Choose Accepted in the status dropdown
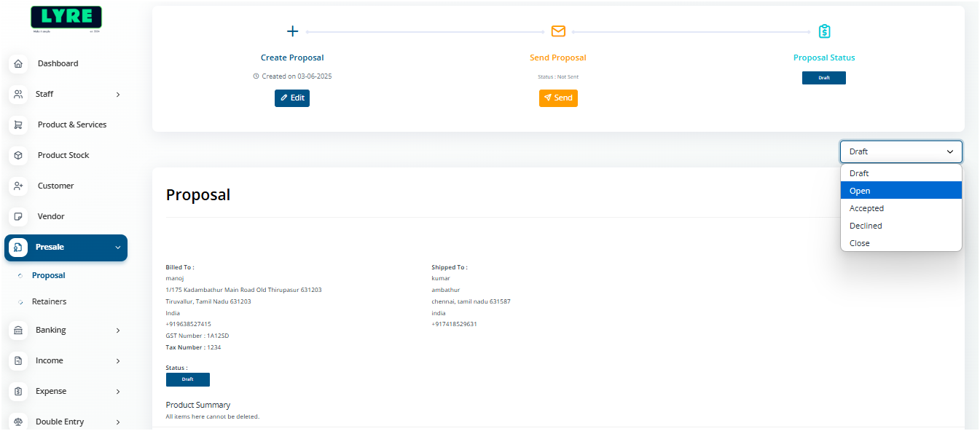980x431 pixels. (901, 208)
